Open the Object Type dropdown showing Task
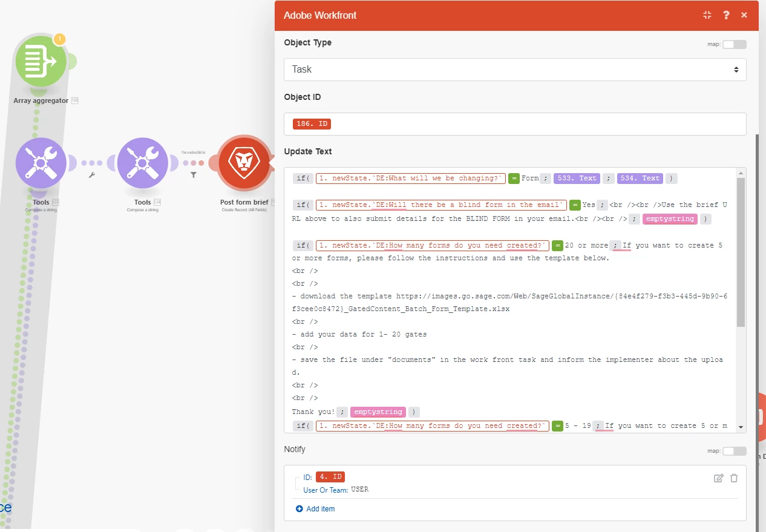The height and width of the screenshot is (532, 766). click(515, 70)
